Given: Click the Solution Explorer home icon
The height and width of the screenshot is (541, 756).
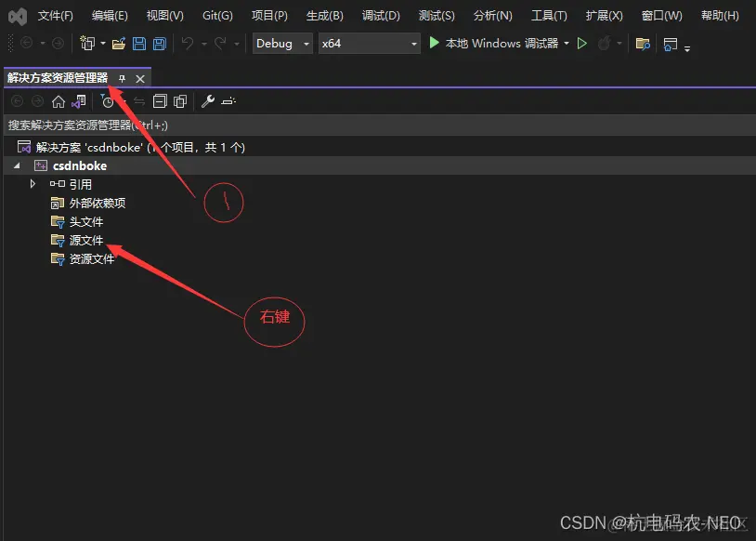Looking at the screenshot, I should click(x=59, y=101).
